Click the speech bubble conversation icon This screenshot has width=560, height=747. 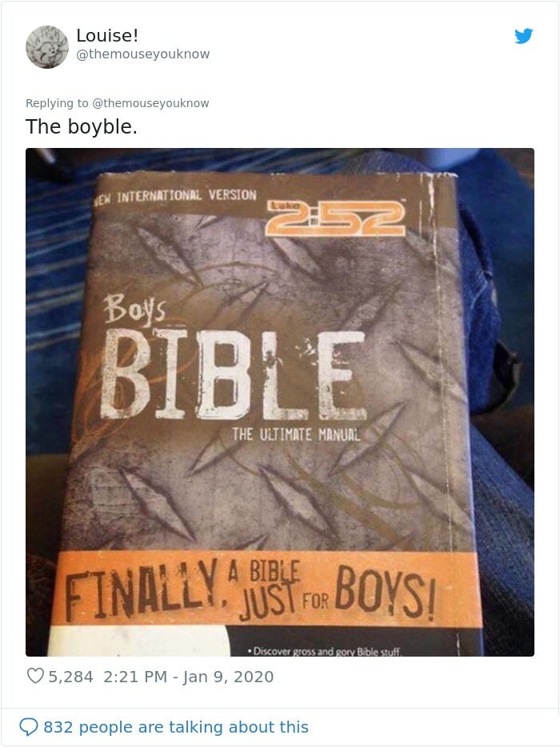tap(29, 727)
